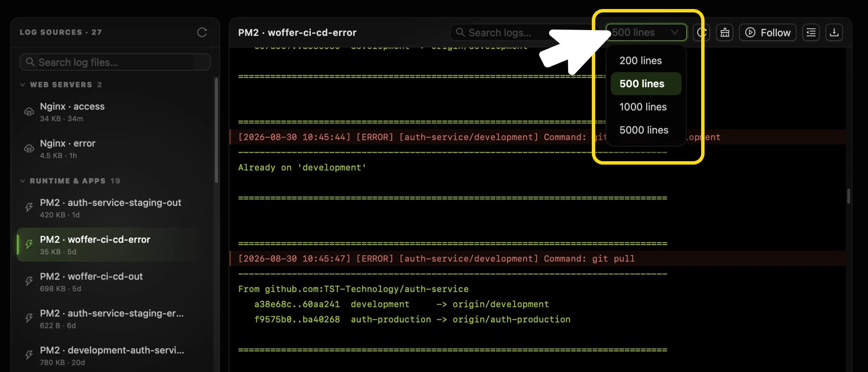The height and width of the screenshot is (372, 868).
Task: Click the a38e68c..60aa241 development line
Action: tap(401, 304)
